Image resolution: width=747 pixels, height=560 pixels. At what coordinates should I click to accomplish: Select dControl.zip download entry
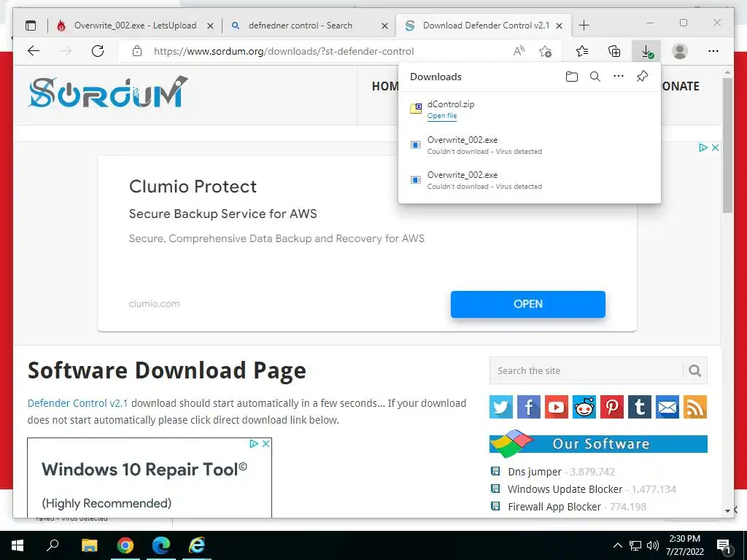point(530,109)
